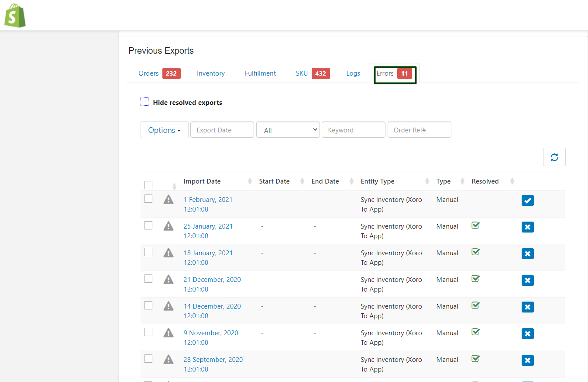Click green resolved check for 14 December row
The height and width of the screenshot is (382, 588).
coord(476,305)
